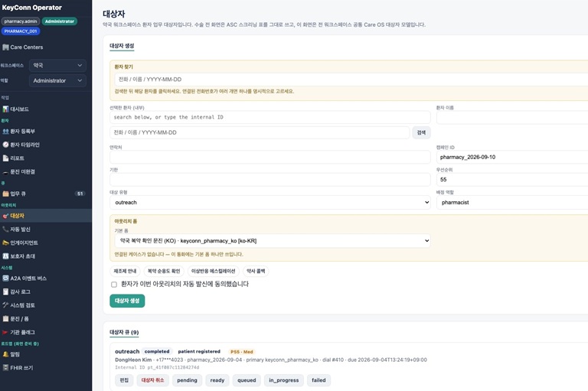Select the 복약 순응도 확인 chip
The height and width of the screenshot is (391, 588).
tap(164, 271)
